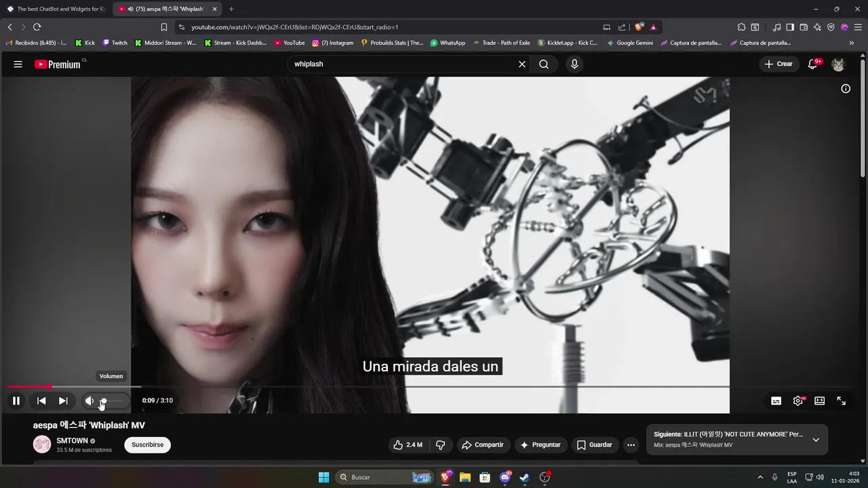Mute the video with the speaker icon

click(89, 401)
